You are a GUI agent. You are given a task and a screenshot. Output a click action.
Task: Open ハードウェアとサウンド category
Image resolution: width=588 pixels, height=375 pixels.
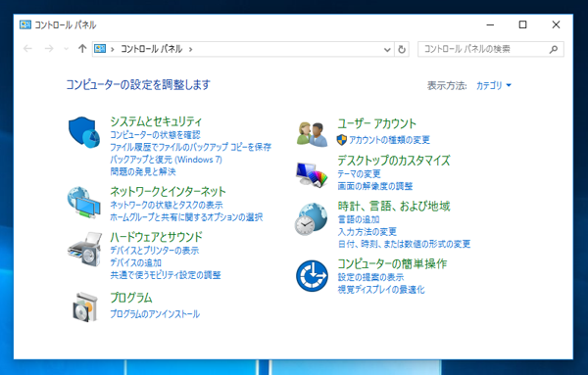pos(156,237)
